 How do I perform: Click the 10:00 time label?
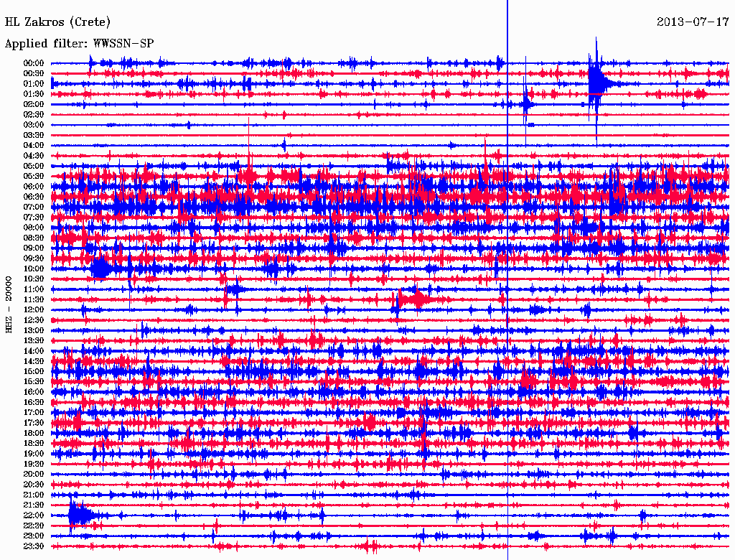pyautogui.click(x=34, y=269)
